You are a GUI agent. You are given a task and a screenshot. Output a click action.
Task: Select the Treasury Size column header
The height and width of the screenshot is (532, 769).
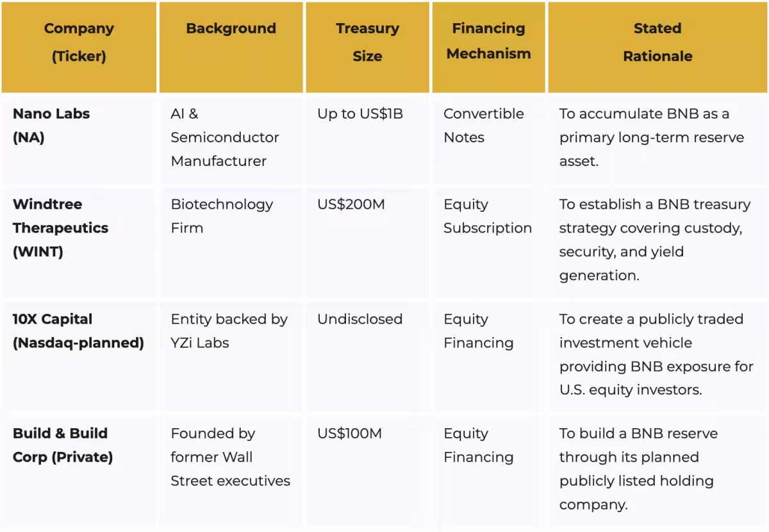click(367, 42)
